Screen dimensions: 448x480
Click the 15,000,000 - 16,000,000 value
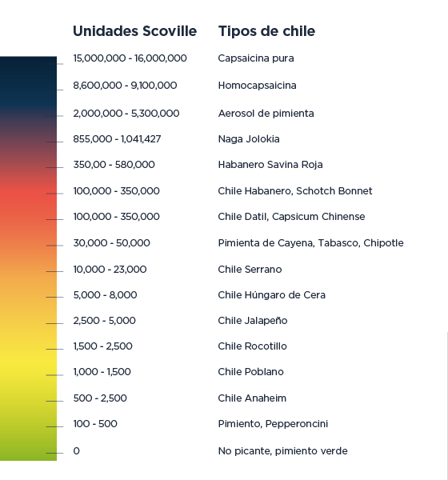[130, 58]
